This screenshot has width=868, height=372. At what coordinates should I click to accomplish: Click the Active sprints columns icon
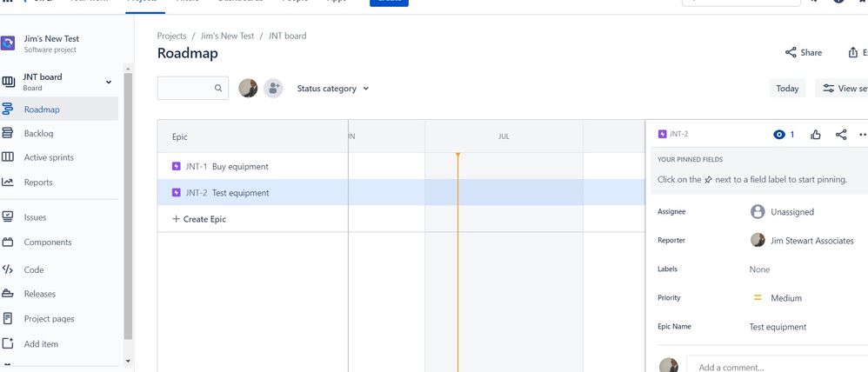[x=8, y=157]
